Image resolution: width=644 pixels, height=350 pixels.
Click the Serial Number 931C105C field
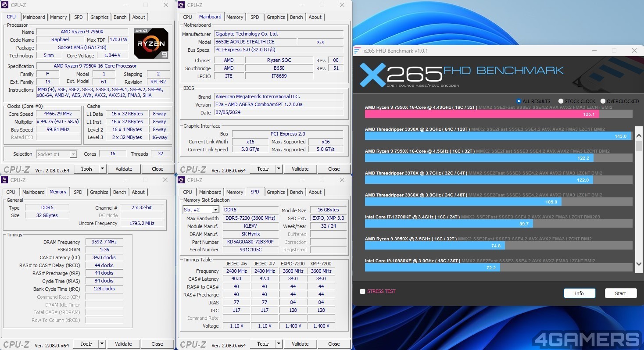pyautogui.click(x=250, y=250)
